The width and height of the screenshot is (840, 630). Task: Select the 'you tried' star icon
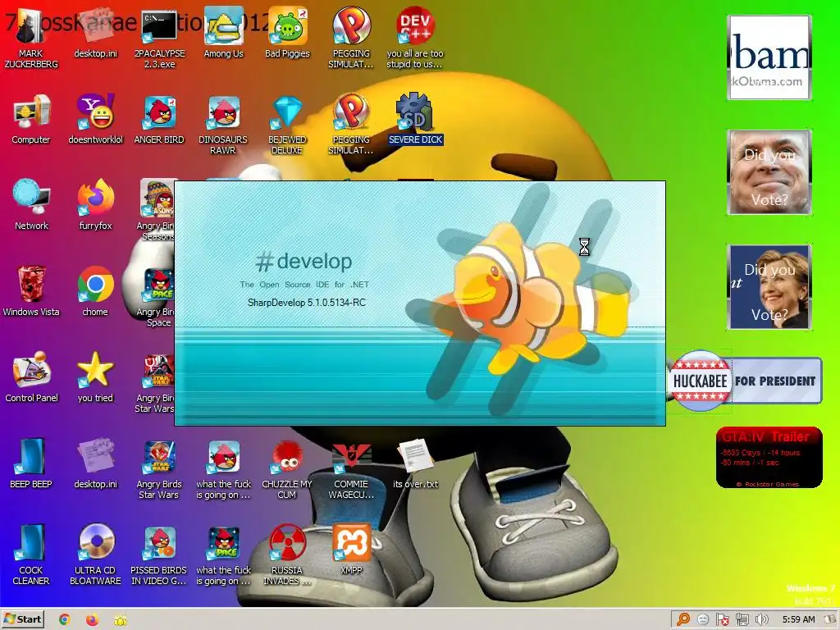coord(95,377)
